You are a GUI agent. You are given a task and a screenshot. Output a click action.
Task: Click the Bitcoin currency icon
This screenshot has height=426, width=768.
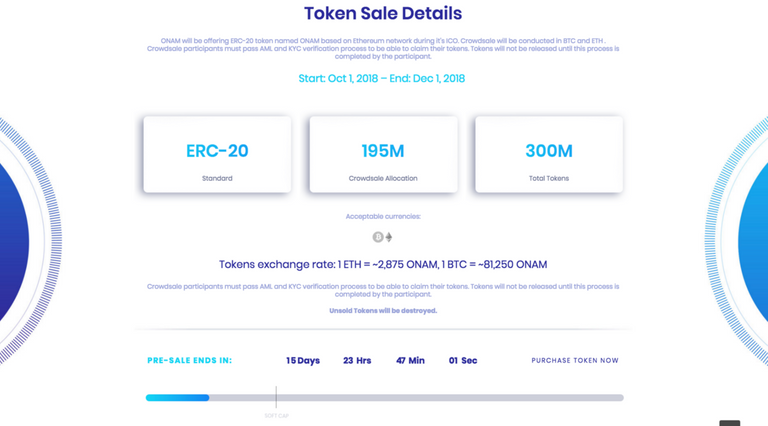click(x=378, y=237)
